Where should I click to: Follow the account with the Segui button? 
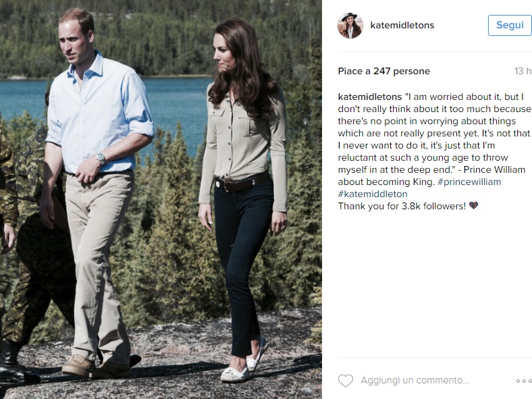(x=510, y=25)
